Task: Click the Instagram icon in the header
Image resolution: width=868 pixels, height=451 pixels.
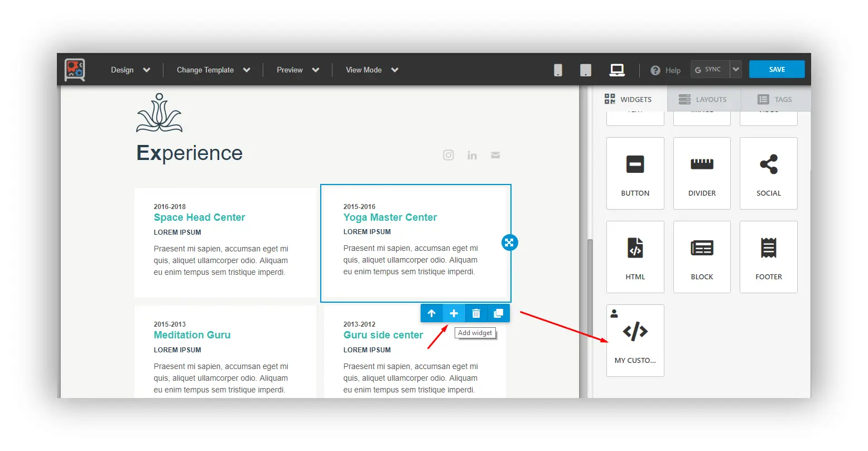Action: [x=449, y=155]
